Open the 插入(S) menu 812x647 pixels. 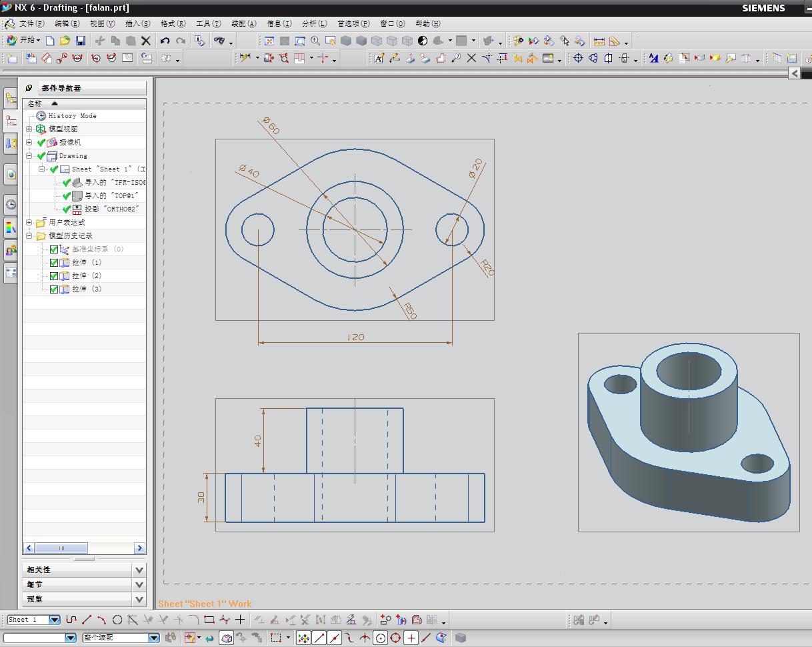137,23
